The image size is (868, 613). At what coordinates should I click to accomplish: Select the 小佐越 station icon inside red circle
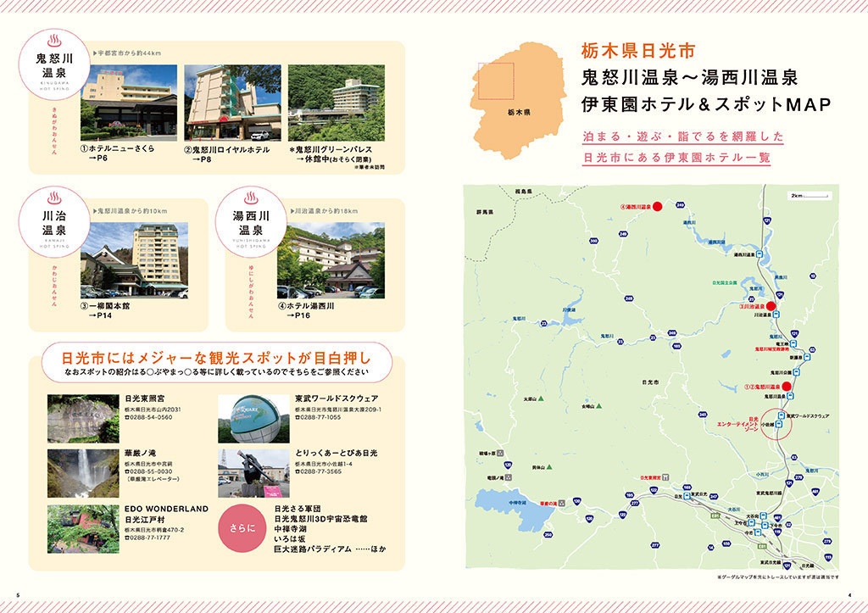(x=779, y=423)
